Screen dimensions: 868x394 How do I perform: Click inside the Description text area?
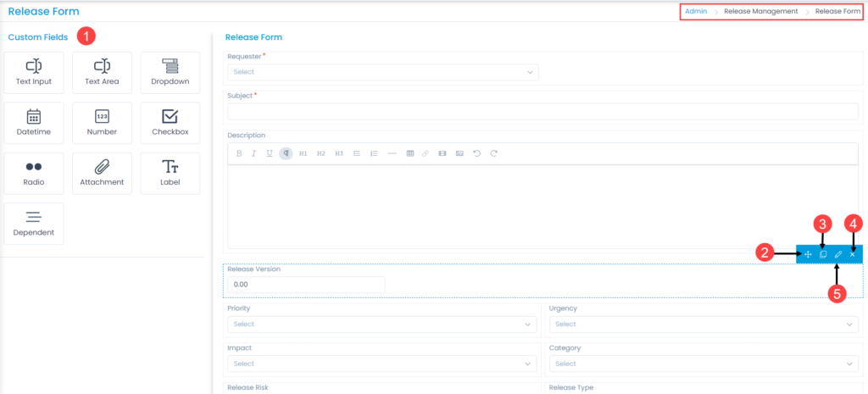point(543,207)
